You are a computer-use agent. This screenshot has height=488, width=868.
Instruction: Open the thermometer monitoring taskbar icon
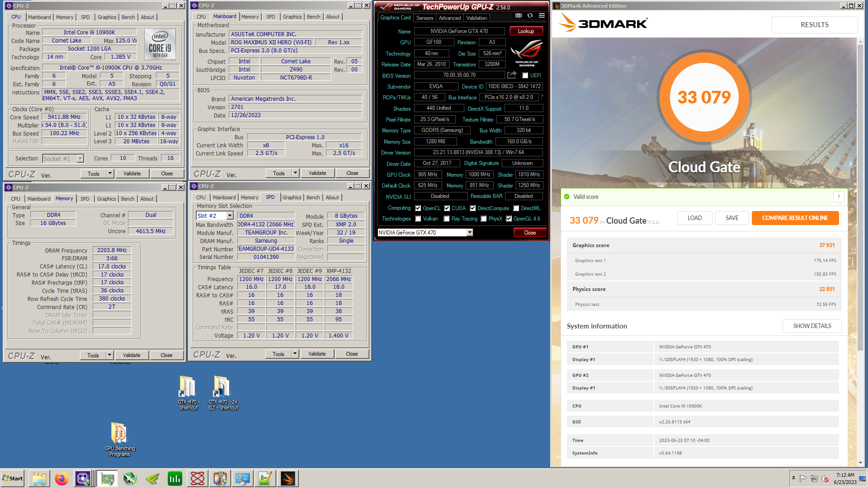220,479
